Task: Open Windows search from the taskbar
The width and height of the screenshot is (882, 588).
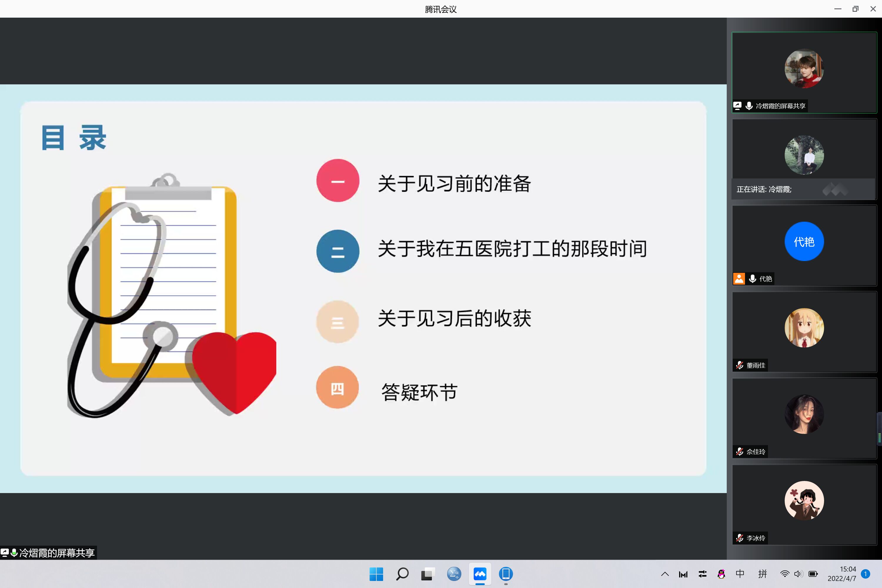Action: pyautogui.click(x=402, y=574)
